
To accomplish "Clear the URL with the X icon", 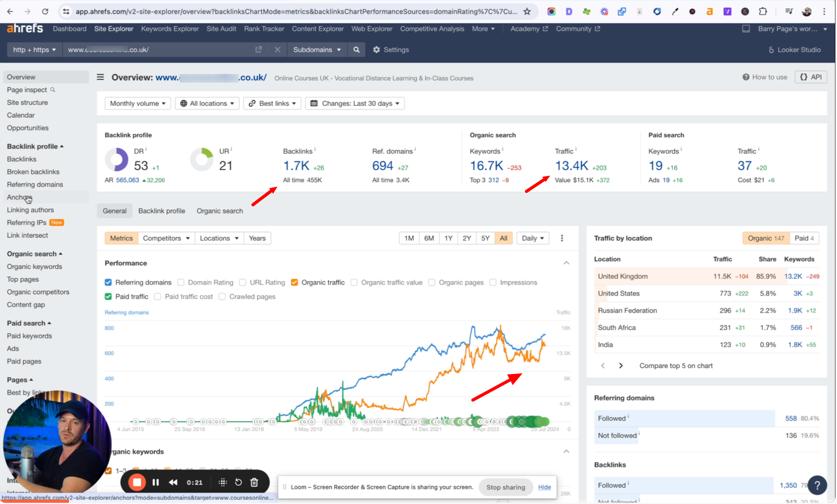I will click(277, 50).
